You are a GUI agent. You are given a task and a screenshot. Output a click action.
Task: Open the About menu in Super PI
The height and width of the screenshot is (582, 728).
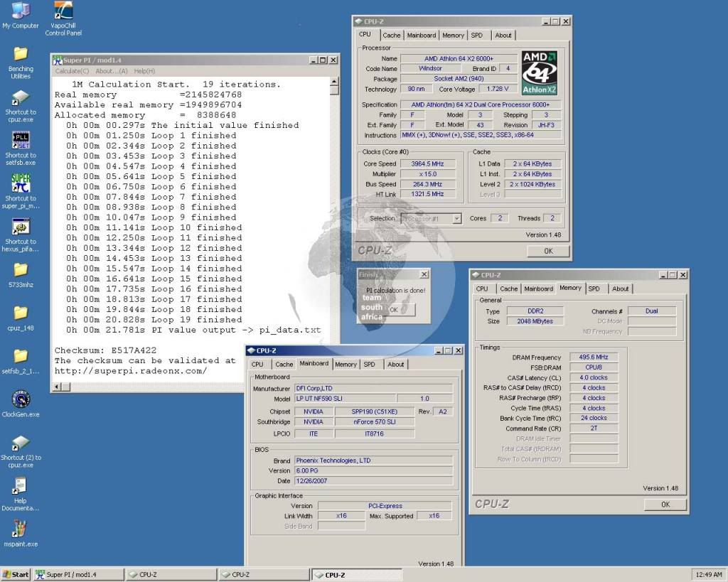pos(112,71)
